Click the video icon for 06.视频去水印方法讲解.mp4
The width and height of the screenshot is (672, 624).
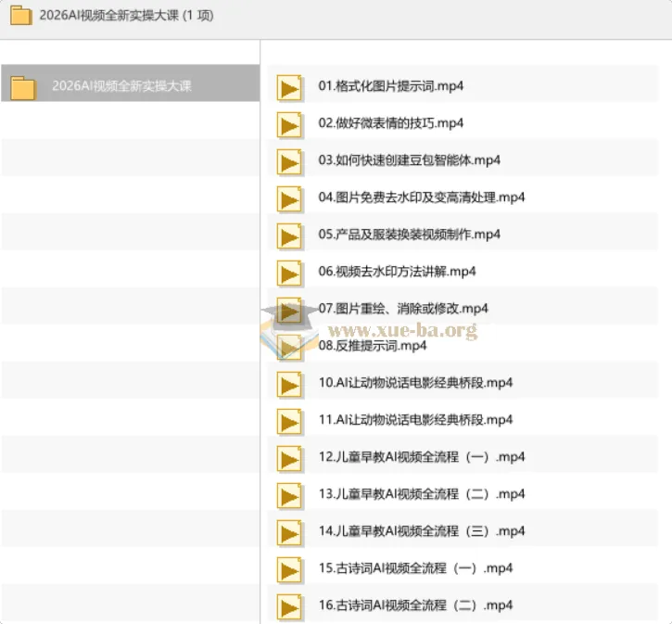(x=289, y=274)
